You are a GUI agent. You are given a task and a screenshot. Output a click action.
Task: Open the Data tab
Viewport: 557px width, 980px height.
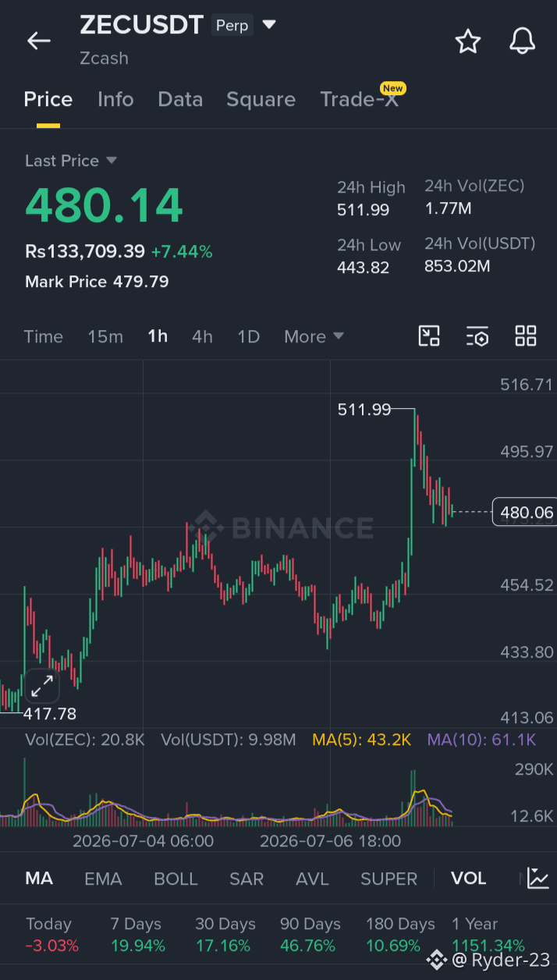(180, 100)
